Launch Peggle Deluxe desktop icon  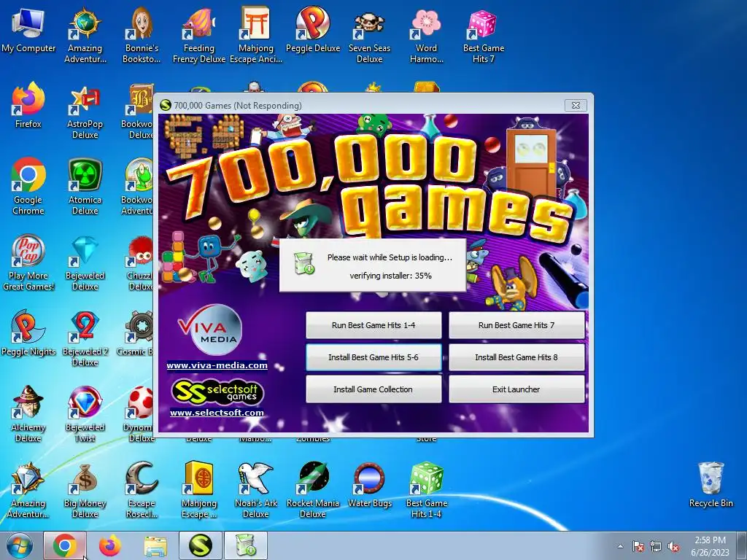312,29
